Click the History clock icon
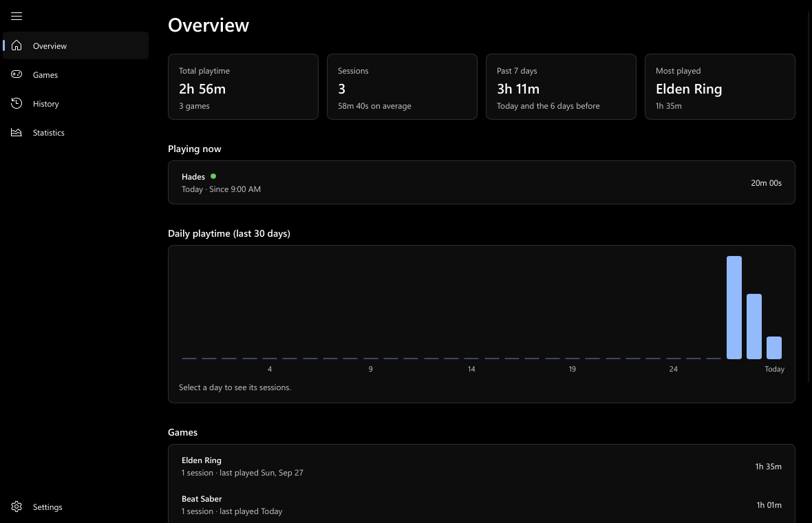This screenshot has height=523, width=812. click(x=17, y=103)
